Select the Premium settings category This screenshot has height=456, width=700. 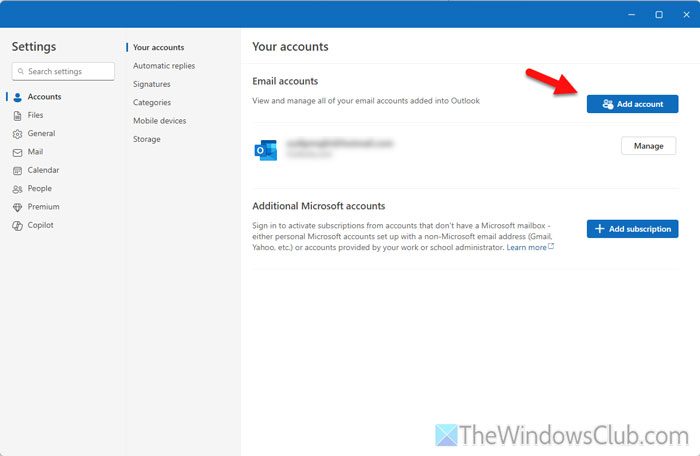point(43,207)
